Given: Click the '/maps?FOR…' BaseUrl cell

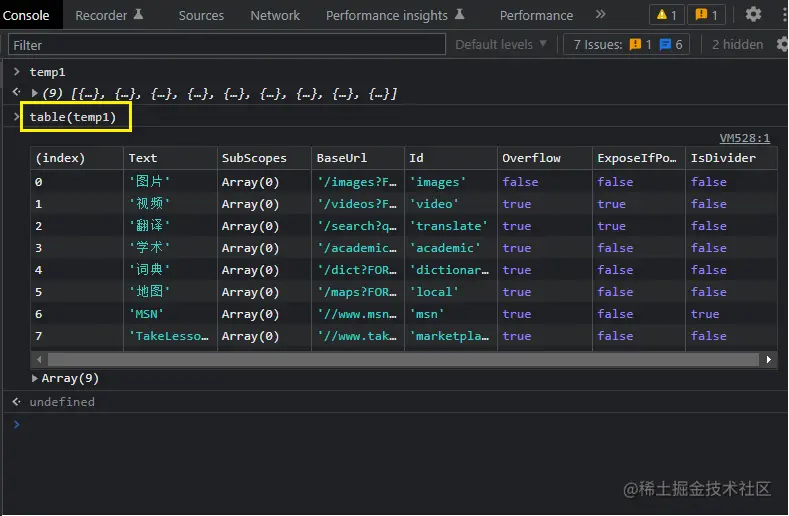Looking at the screenshot, I should [358, 292].
